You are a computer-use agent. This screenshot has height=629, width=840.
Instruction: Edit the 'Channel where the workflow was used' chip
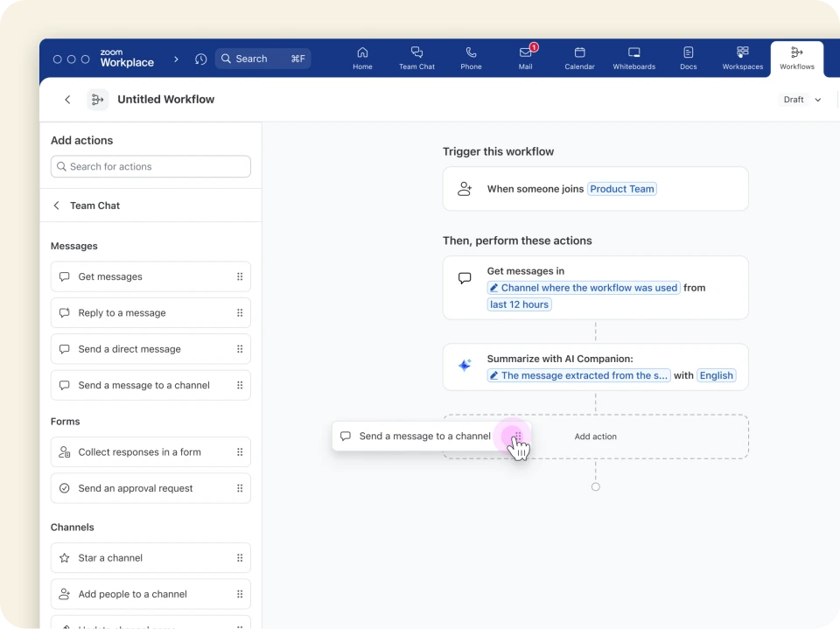[584, 287]
